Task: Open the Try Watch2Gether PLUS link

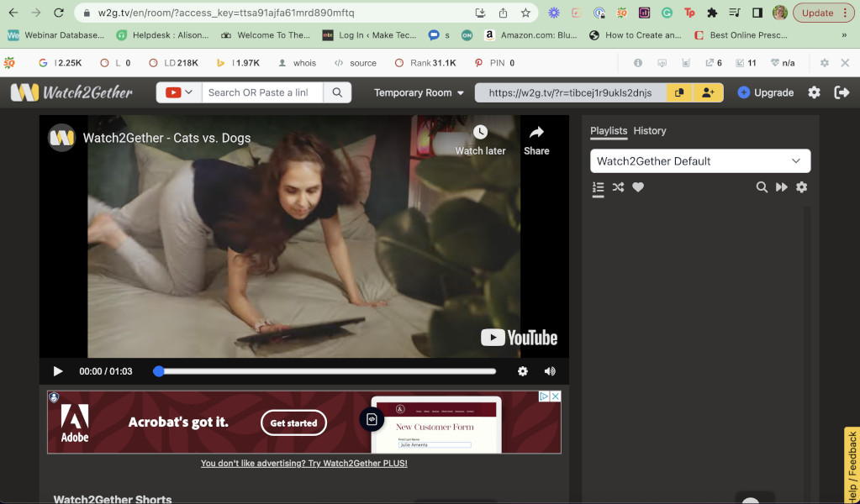Action: (303, 463)
